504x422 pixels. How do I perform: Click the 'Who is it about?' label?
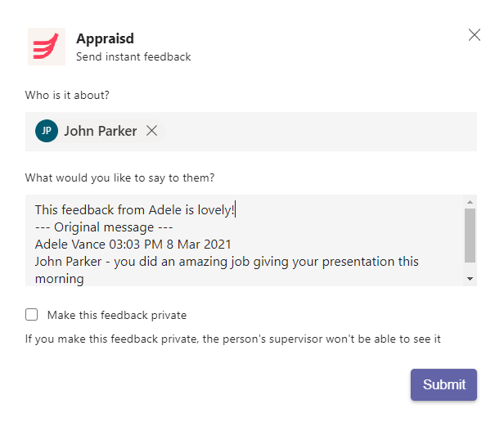point(67,95)
